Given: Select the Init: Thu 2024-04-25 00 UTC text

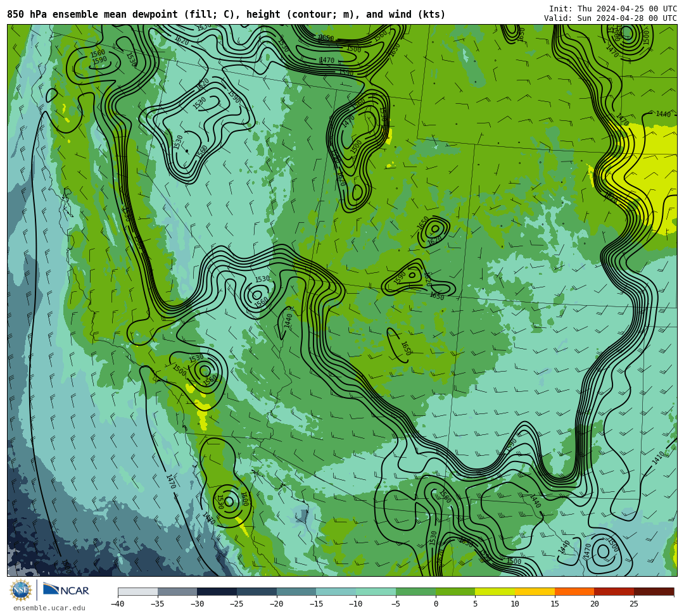Looking at the screenshot, I should click(x=613, y=9).
